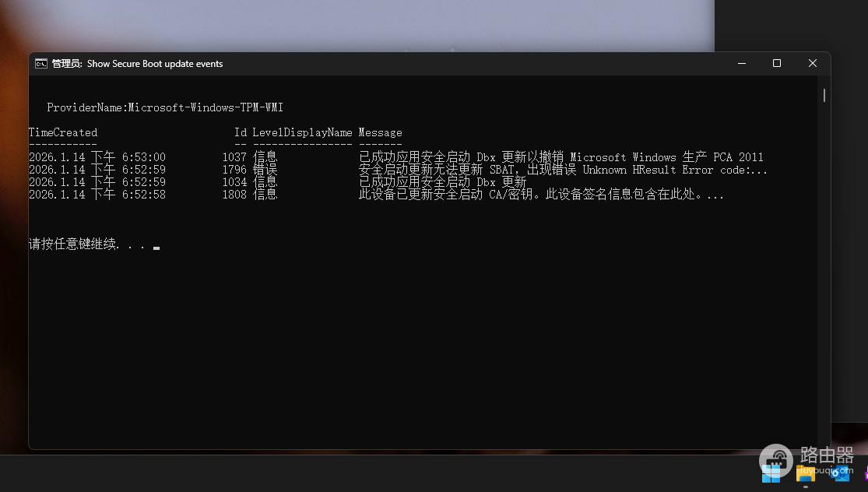Click the TimeCreated column header
The width and height of the screenshot is (868, 492).
[x=63, y=132]
